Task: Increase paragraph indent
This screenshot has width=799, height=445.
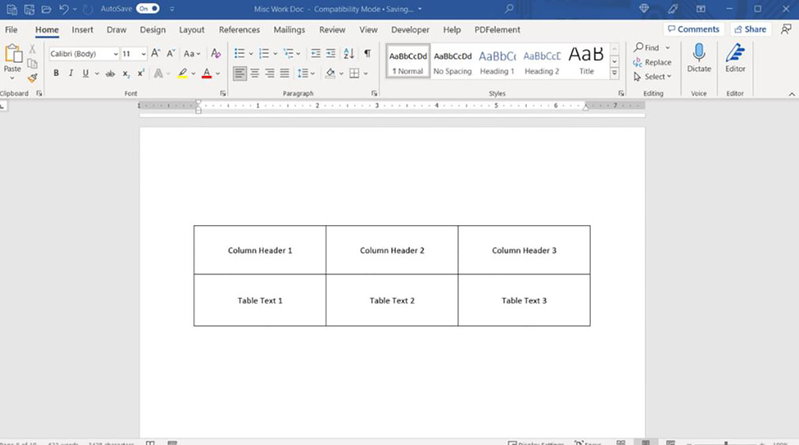Action: (x=331, y=53)
